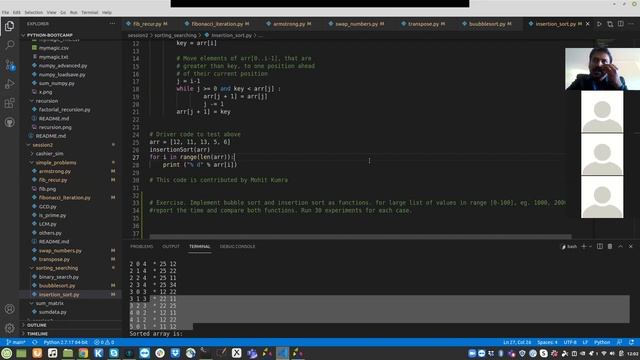640x360 pixels.
Task: Open the Selection menu
Action: [33, 13]
